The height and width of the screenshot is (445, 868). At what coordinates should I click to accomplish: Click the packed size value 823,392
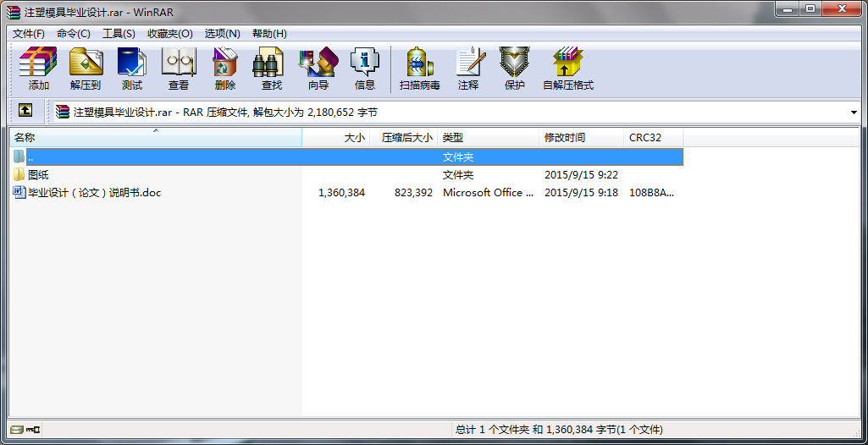[414, 193]
